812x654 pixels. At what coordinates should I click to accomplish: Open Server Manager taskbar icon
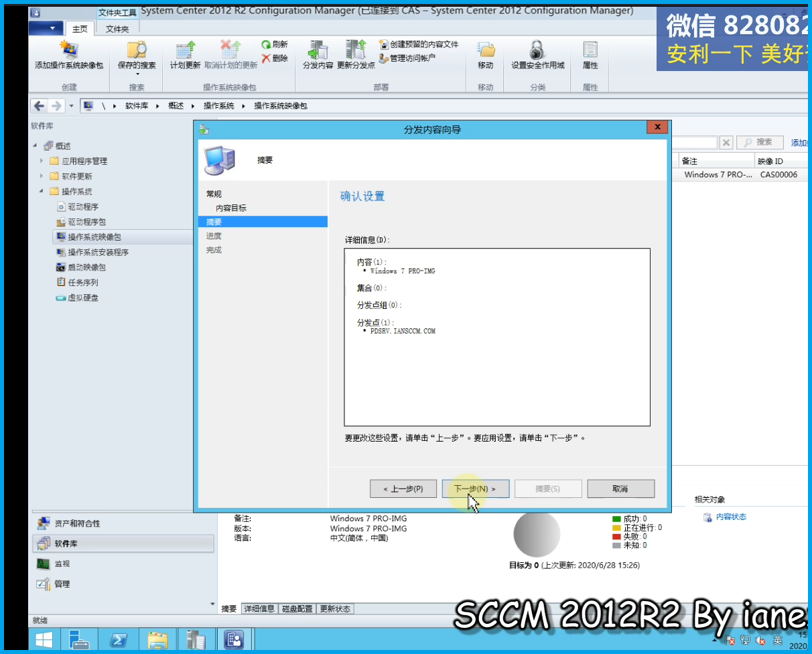79,639
